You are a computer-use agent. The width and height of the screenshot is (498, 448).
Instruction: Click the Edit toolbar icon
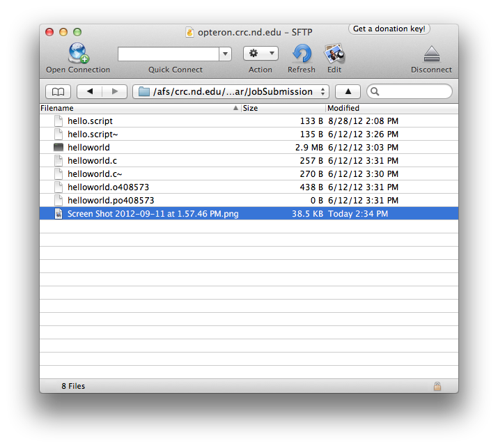click(334, 54)
